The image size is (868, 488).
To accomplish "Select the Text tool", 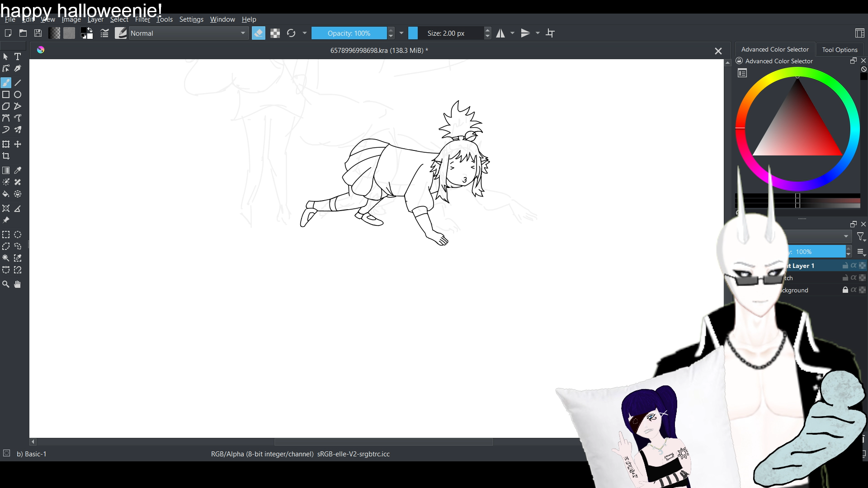I will [18, 56].
